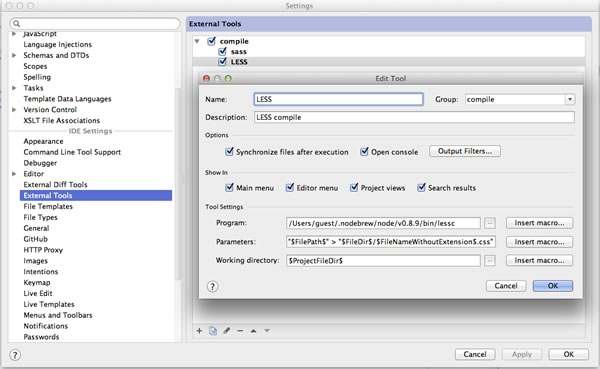Select External Tools in settings list
This screenshot has width=600, height=369.
coord(96,196)
